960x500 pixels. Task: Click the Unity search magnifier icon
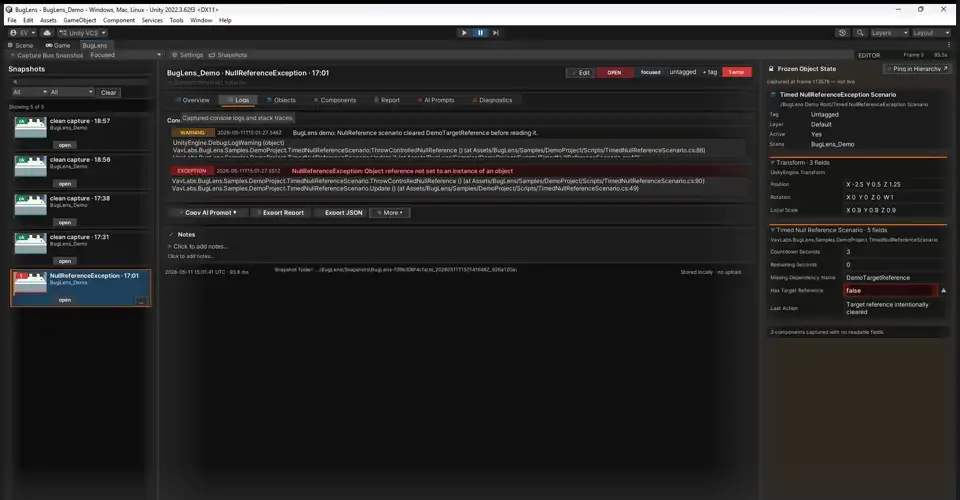pos(860,32)
